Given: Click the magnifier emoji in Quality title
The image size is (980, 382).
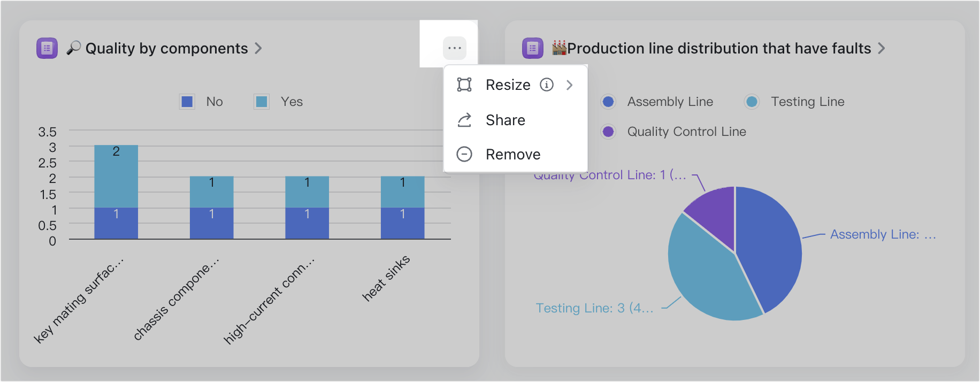Looking at the screenshot, I should click(74, 48).
